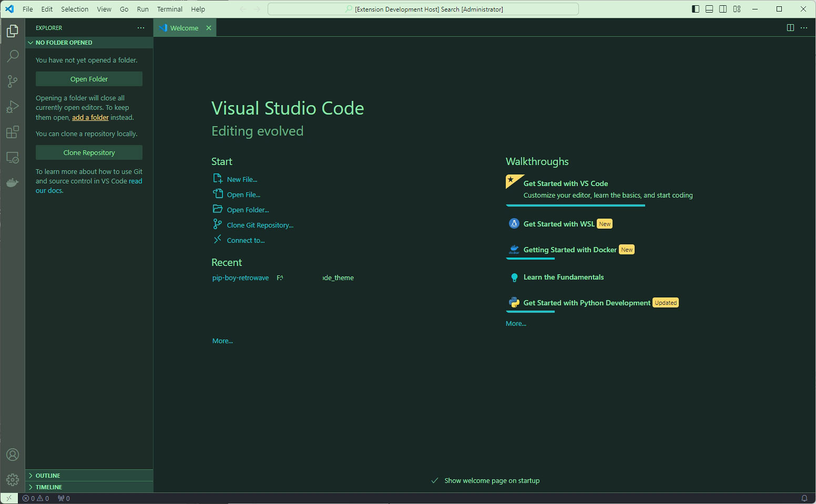Open errors and warnings count in status bar

36,498
